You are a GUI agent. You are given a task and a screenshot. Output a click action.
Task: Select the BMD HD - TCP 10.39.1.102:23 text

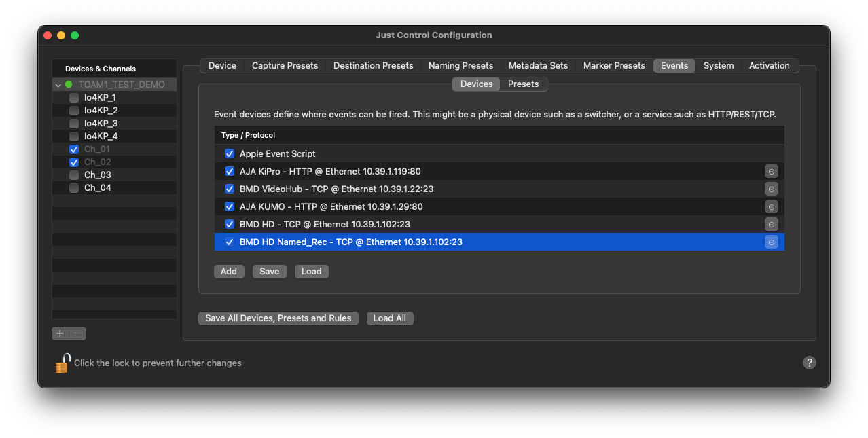325,225
